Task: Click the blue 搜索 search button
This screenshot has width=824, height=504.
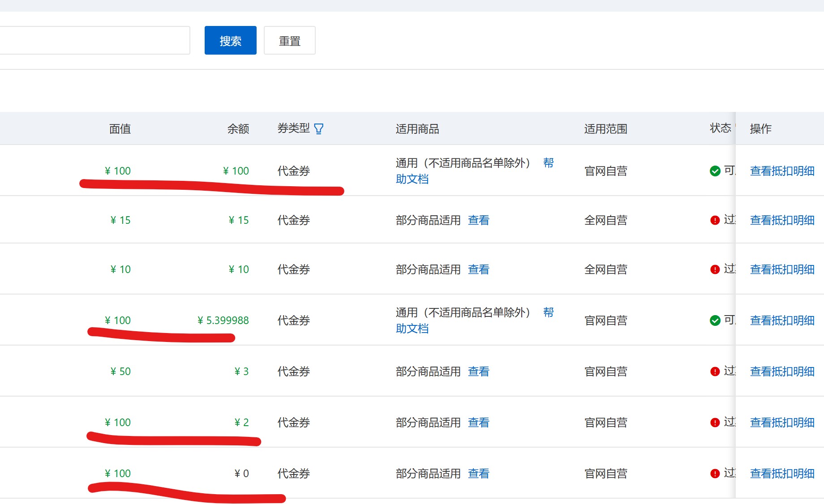Action: point(230,41)
